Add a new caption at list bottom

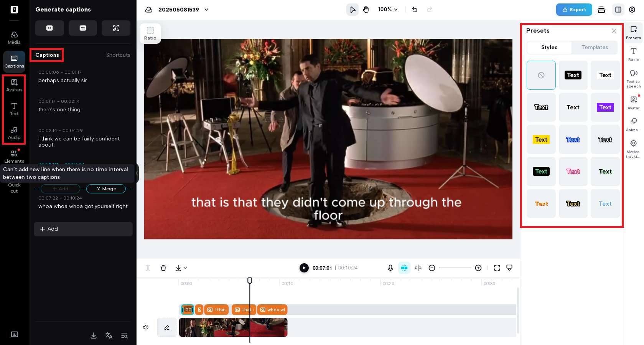pyautogui.click(x=83, y=229)
